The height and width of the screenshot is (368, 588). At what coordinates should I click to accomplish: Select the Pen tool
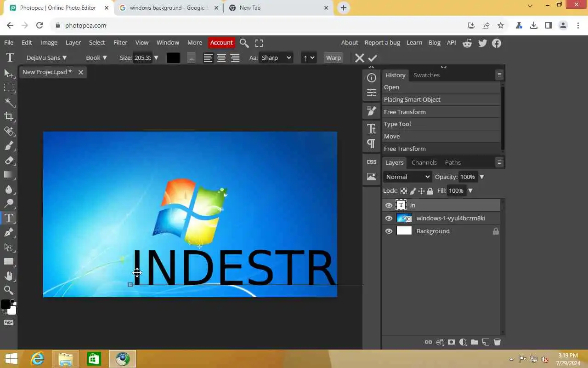coord(9,233)
